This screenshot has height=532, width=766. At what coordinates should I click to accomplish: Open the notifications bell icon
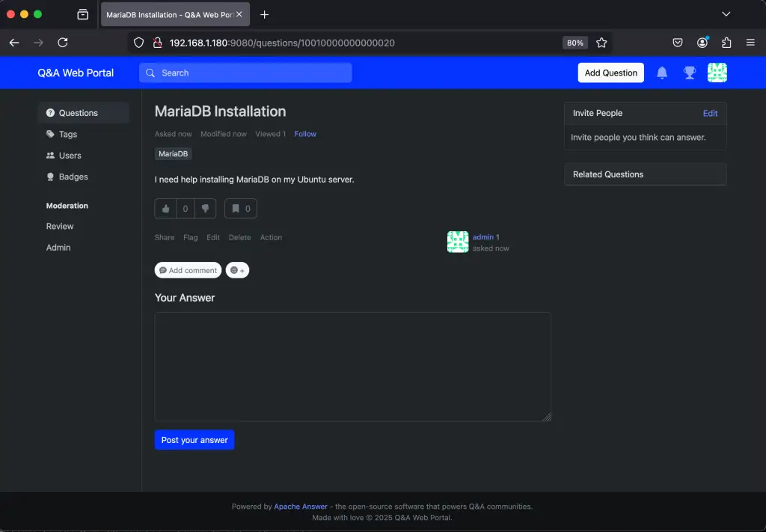click(661, 72)
